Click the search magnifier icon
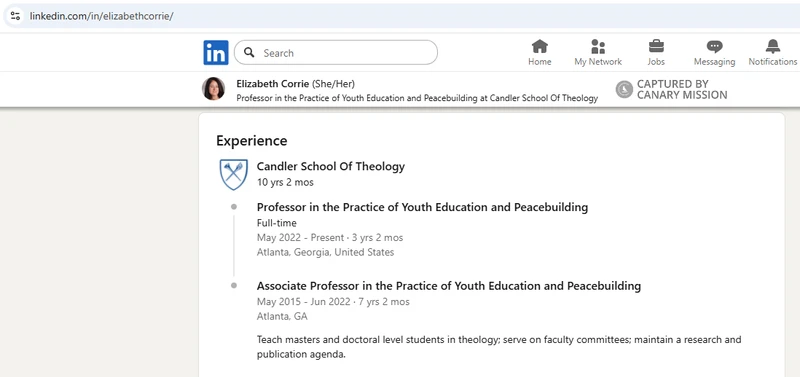Screen dimensions: 800x377 coord(249,53)
